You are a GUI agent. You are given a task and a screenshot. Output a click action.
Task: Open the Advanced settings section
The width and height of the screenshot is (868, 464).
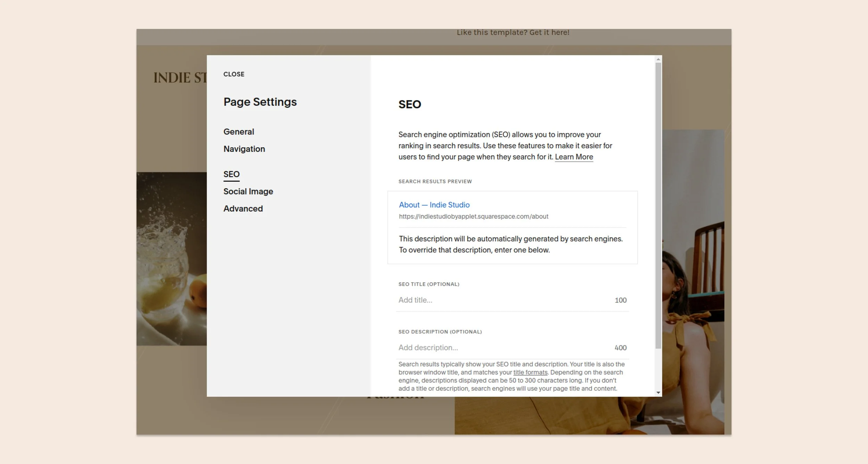tap(243, 208)
